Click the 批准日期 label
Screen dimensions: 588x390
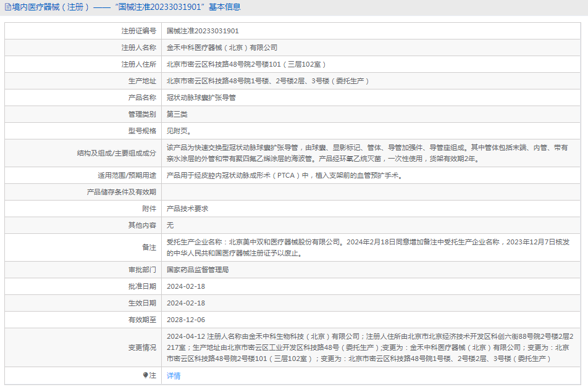pyautogui.click(x=142, y=286)
